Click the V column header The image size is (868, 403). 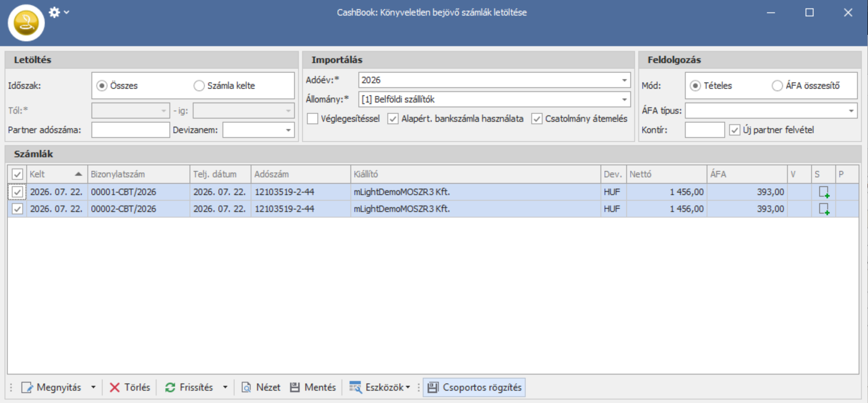pyautogui.click(x=799, y=174)
